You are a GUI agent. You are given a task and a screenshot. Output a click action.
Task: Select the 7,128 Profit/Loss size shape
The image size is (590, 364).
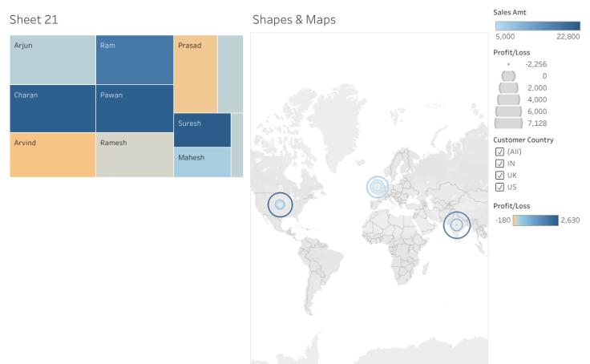click(508, 123)
